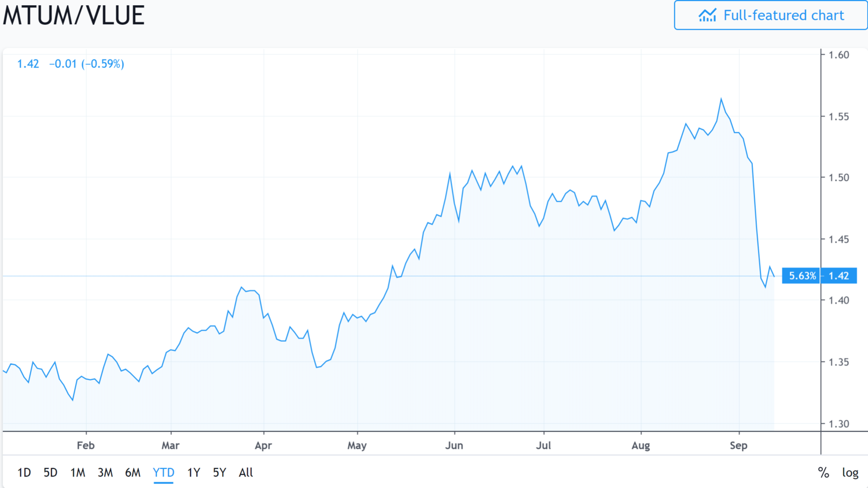Click the Aug date axis label

pyautogui.click(x=641, y=446)
